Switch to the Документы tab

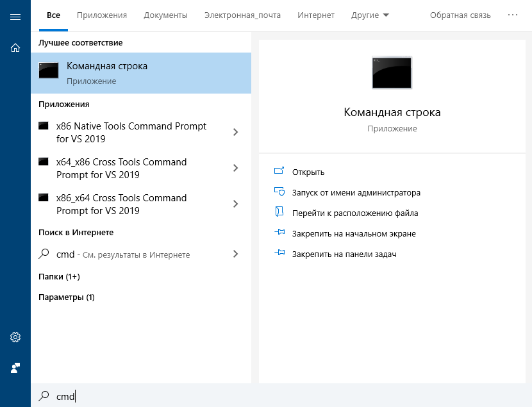point(165,15)
